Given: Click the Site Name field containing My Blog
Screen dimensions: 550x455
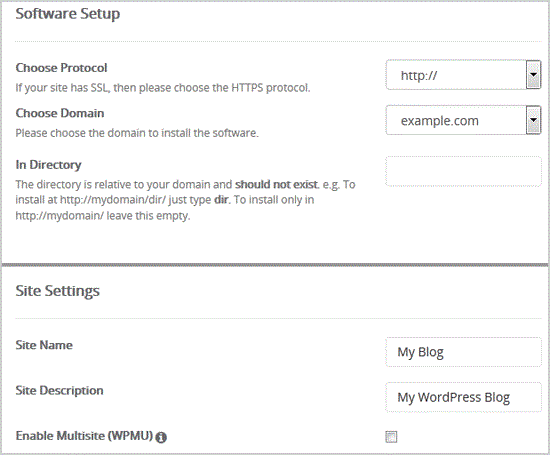Looking at the screenshot, I should [x=463, y=352].
